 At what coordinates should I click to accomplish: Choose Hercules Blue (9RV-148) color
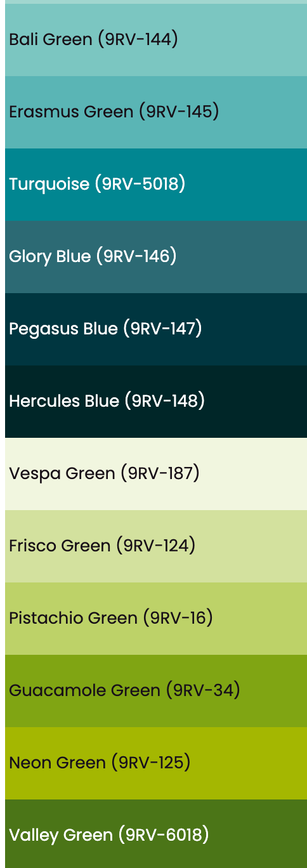pyautogui.click(x=156, y=402)
